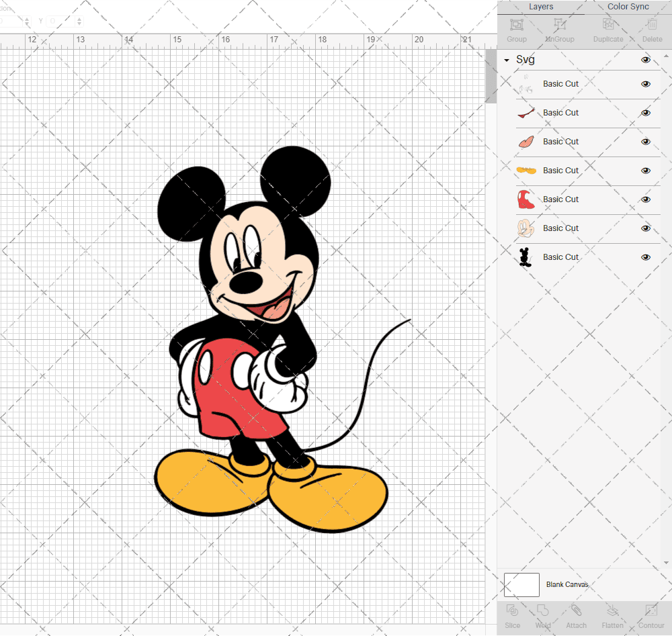Select the red shorts layer thumbnail
Viewport: 672px width, 636px height.
[526, 199]
